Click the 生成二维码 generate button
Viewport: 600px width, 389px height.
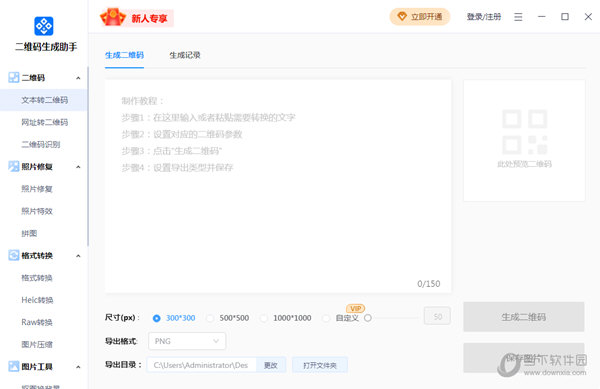(x=523, y=317)
